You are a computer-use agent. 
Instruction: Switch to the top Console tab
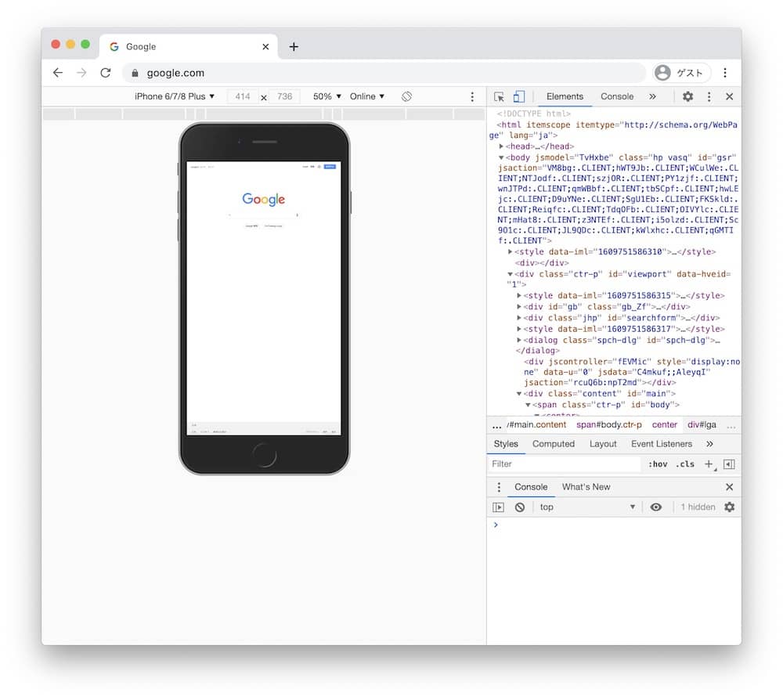coord(617,96)
